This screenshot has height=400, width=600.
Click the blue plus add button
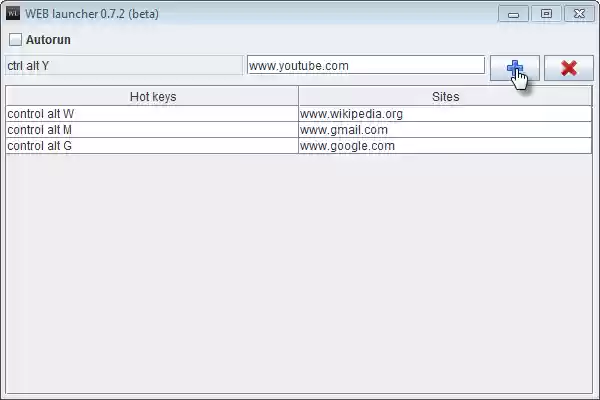click(515, 68)
